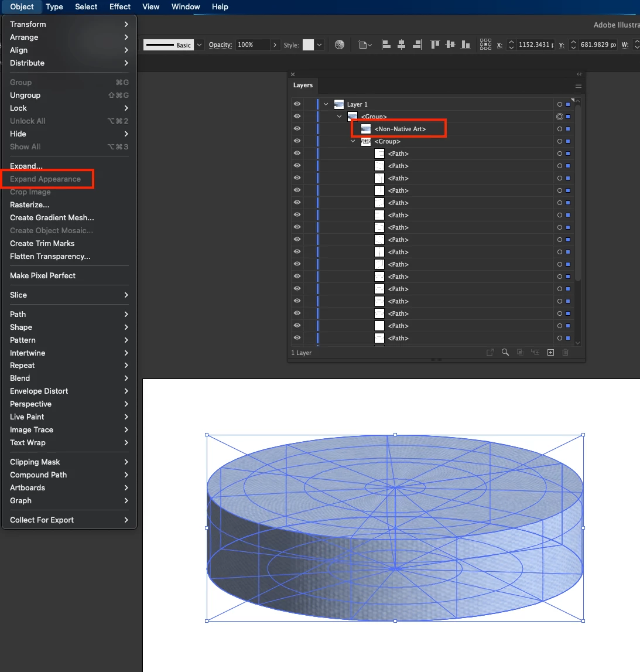Open the Style swatch dropdown arrow
This screenshot has height=672, width=640.
coord(320,45)
